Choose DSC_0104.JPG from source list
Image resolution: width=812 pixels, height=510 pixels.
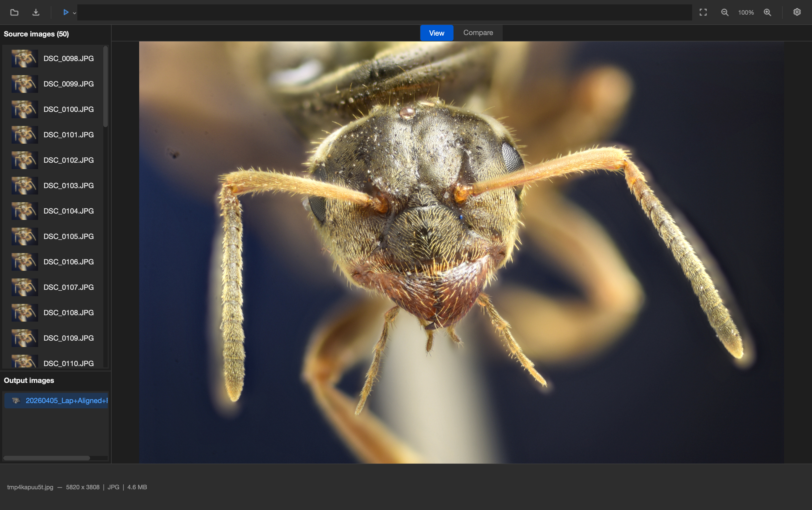[53, 211]
